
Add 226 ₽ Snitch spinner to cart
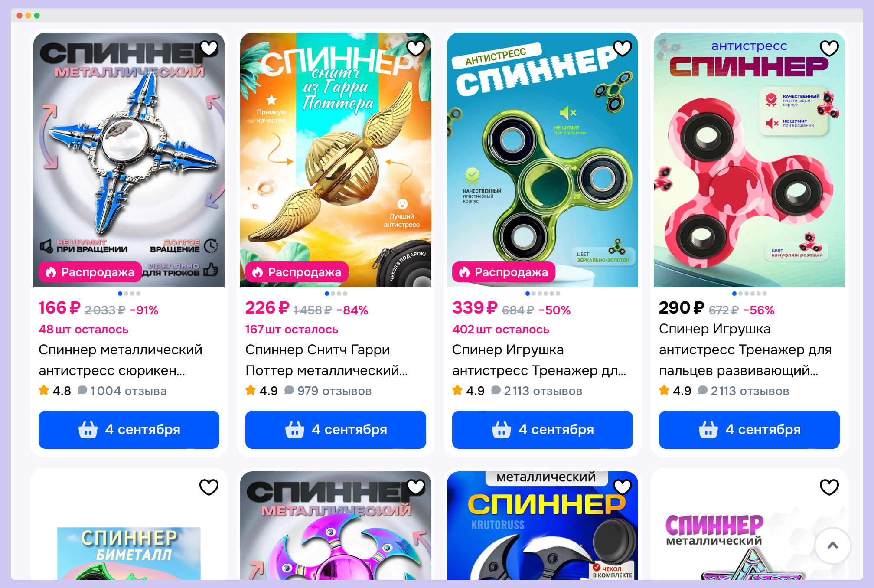336,429
